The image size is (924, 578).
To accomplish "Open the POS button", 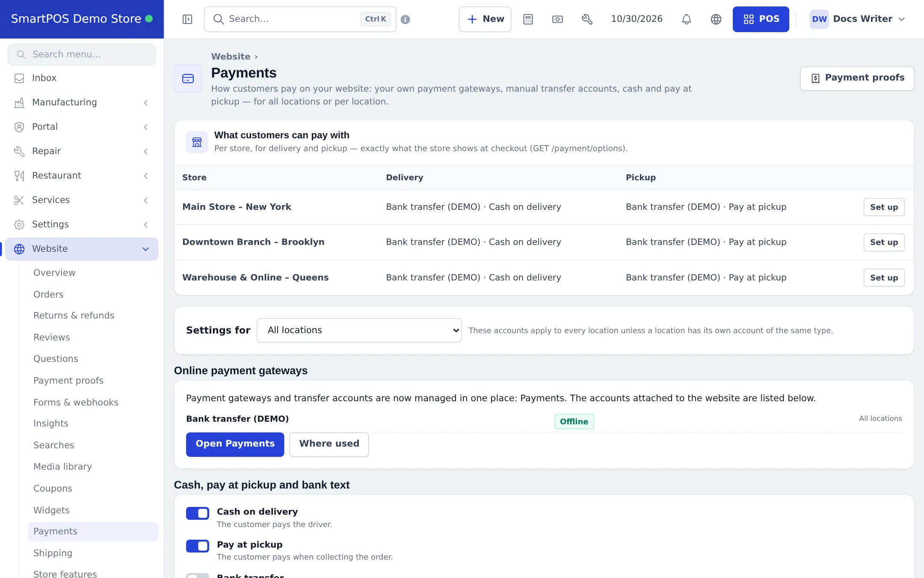I will [761, 19].
